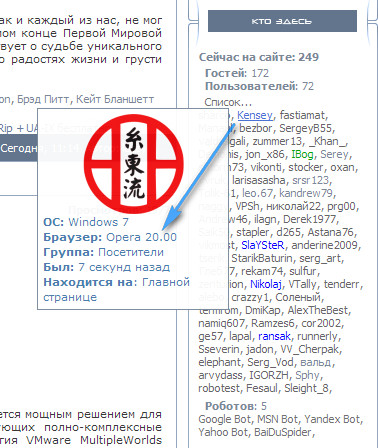
Task: Click username namiq607
Action: [x=221, y=323]
